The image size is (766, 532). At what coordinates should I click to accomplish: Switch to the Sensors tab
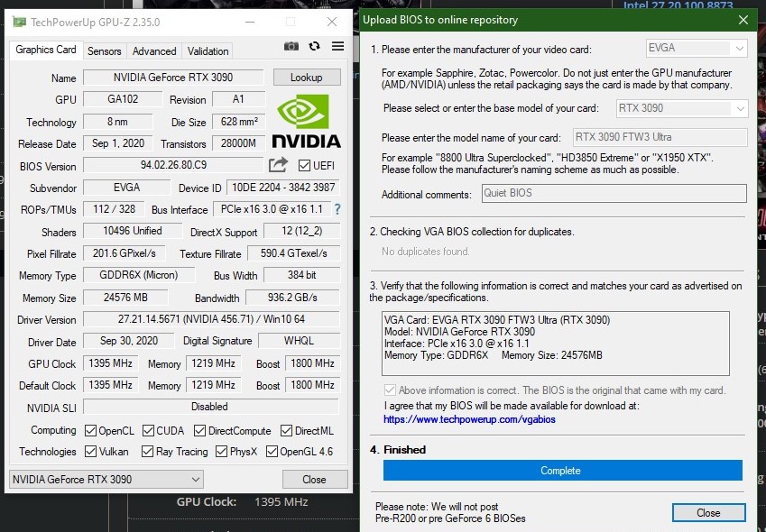104,51
